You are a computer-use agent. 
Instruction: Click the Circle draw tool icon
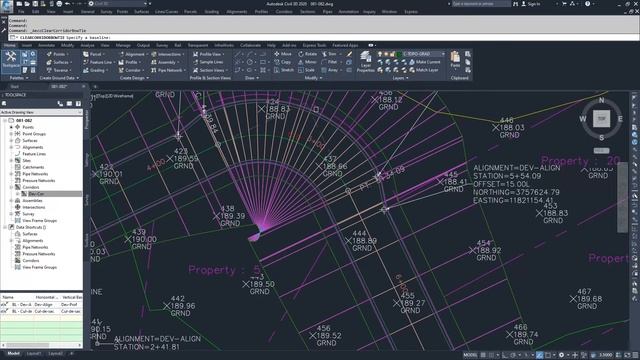point(250,62)
